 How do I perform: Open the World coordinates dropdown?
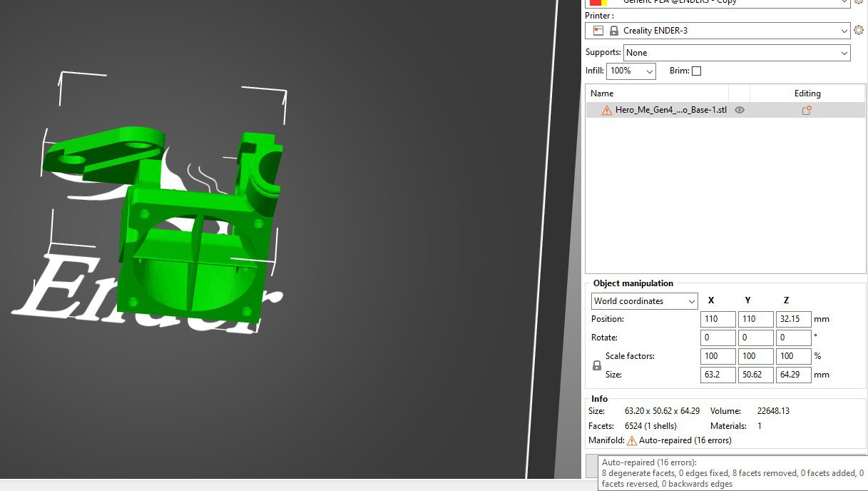click(x=645, y=301)
